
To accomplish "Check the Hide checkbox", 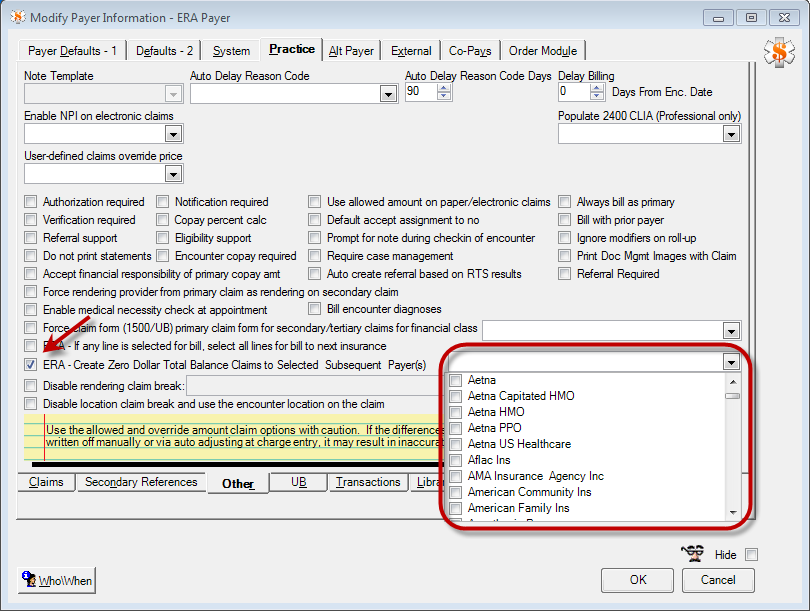I will tap(752, 555).
